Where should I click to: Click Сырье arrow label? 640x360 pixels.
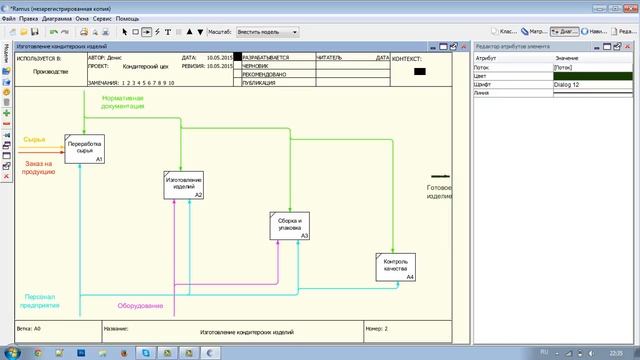click(34, 140)
